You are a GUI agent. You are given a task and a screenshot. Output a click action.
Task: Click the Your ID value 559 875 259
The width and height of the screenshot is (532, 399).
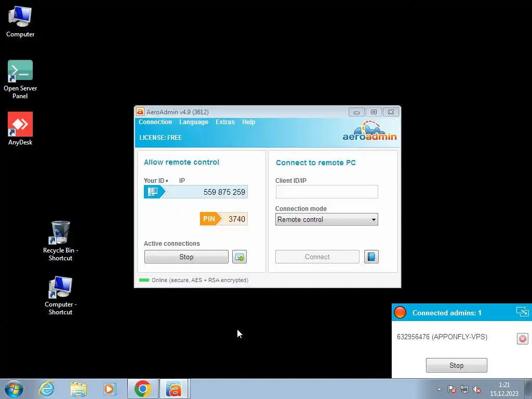224,192
